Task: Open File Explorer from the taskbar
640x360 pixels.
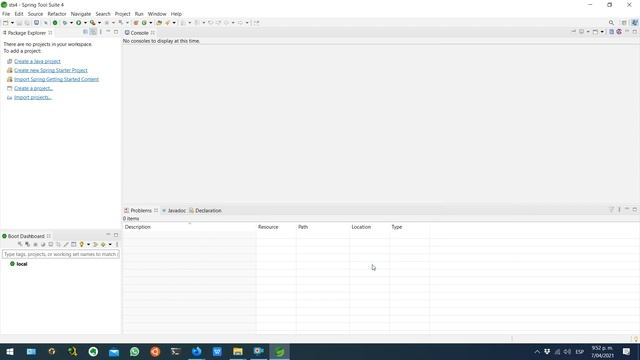Action: pos(238,351)
